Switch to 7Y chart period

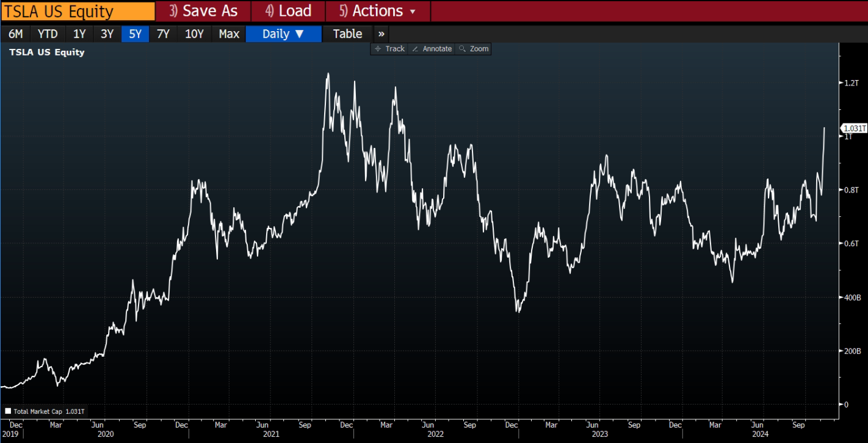tap(163, 34)
